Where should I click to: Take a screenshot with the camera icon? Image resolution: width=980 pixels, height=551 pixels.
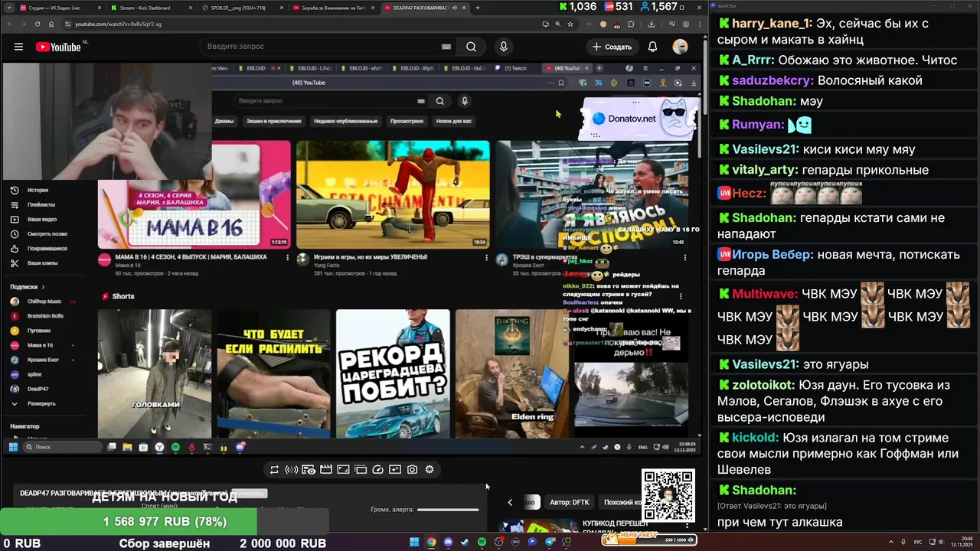(x=412, y=470)
